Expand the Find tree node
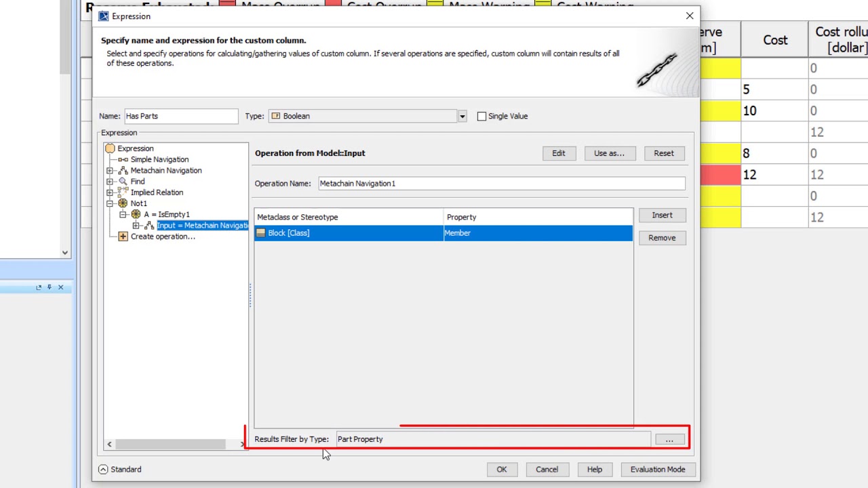 110,181
